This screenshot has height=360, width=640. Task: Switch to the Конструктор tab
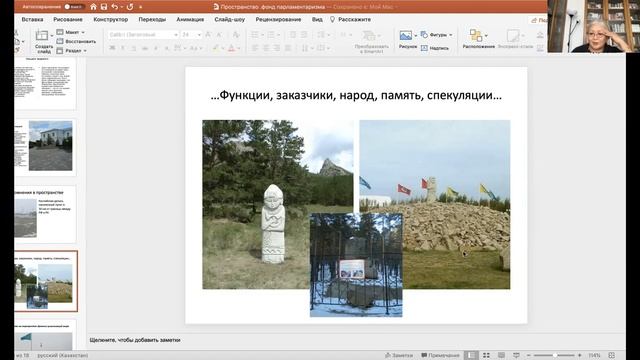(111, 19)
